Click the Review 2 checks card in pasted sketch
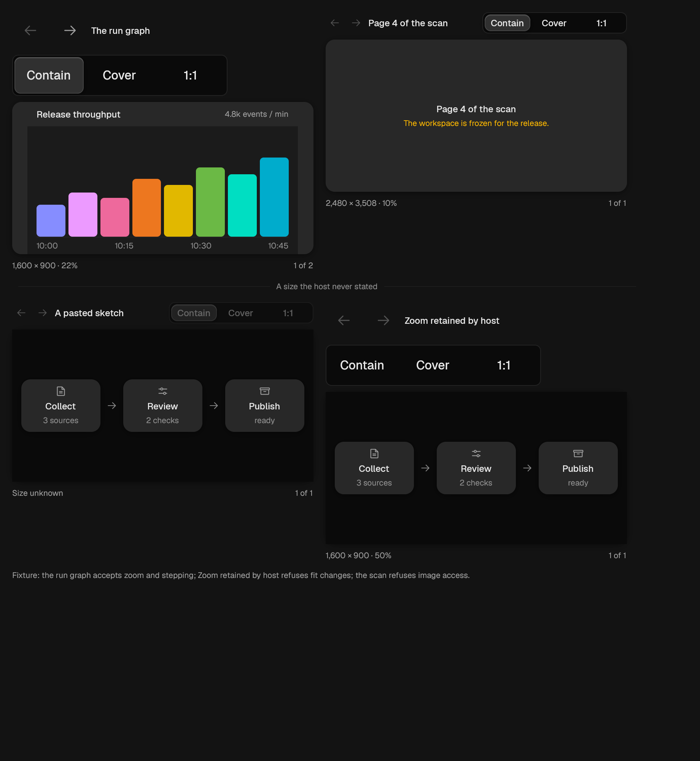Screen dimensions: 700x761 coord(163,406)
